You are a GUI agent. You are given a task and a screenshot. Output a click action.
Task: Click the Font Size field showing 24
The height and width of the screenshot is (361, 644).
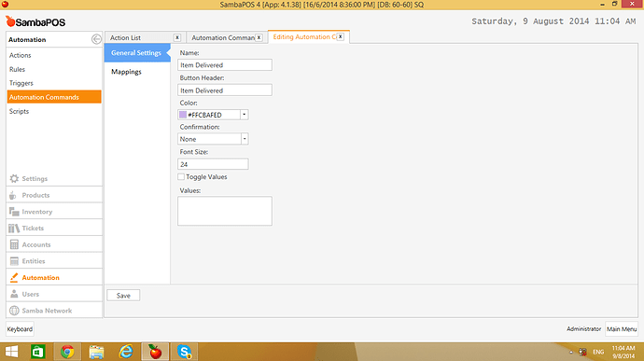tap(213, 164)
